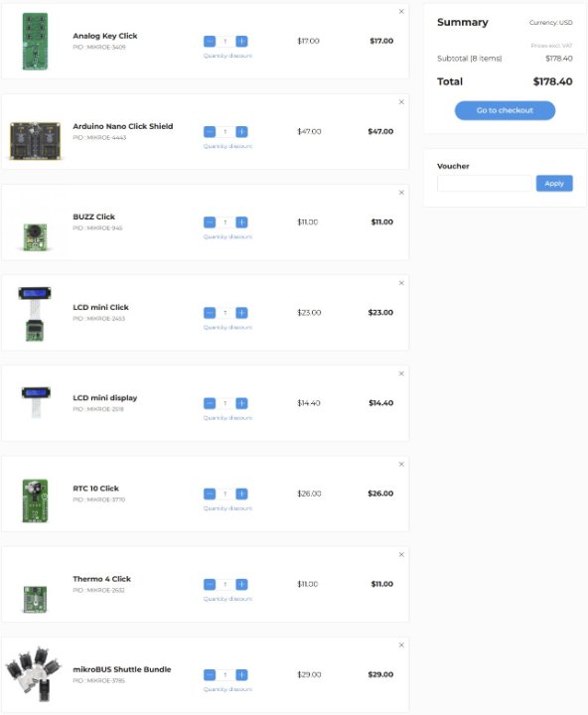This screenshot has width=588, height=715.
Task: Increase quantity of mikroBUS Shuttle Bundle
Action: click(x=241, y=675)
